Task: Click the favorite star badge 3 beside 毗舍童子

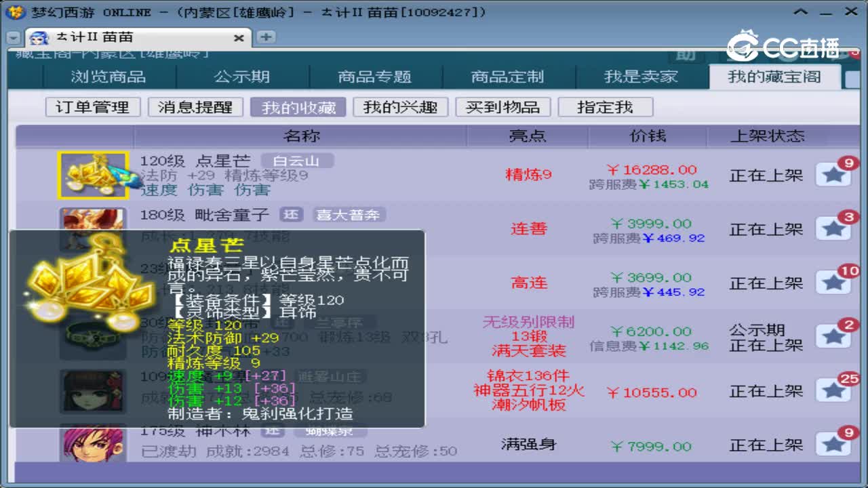Action: point(833,228)
